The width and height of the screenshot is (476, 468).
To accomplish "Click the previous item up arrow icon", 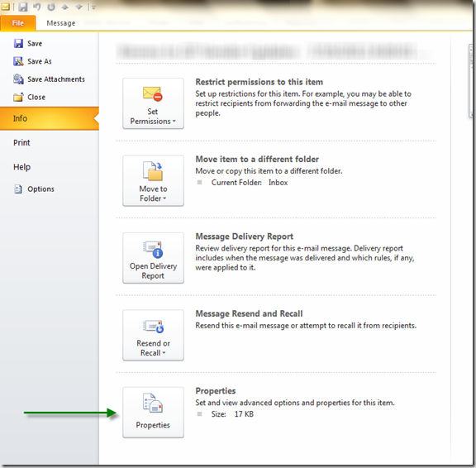I will pyautogui.click(x=64, y=7).
